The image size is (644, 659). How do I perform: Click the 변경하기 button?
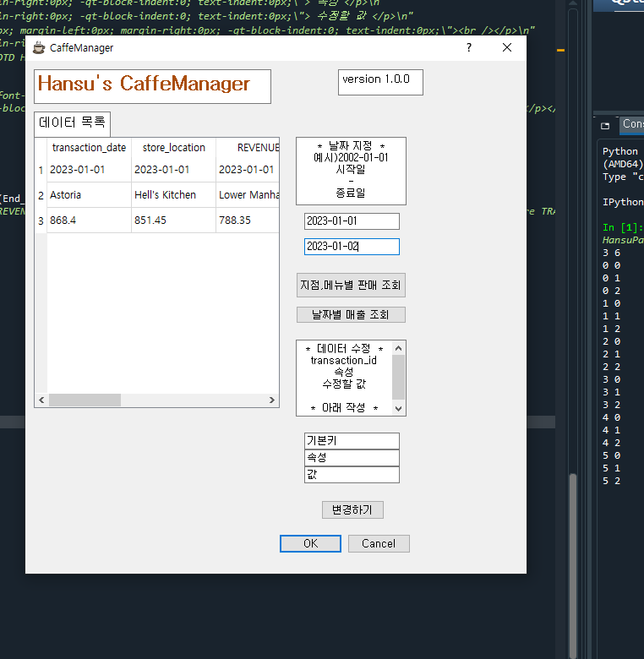click(352, 509)
